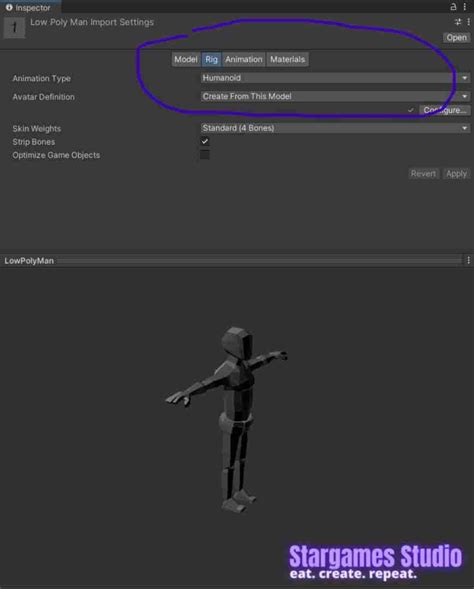Screen dimensions: 474x589
Task: Toggle the Inspector lock icon
Action: (453, 7)
